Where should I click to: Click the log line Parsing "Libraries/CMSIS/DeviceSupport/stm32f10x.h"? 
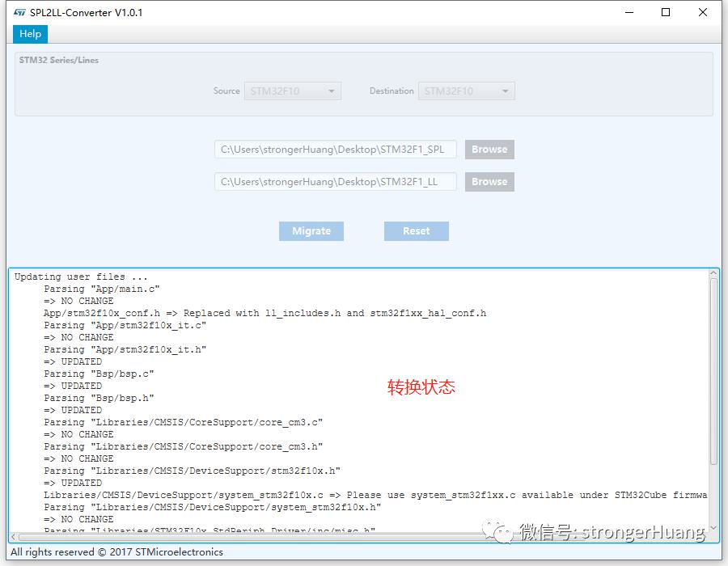click(x=192, y=471)
